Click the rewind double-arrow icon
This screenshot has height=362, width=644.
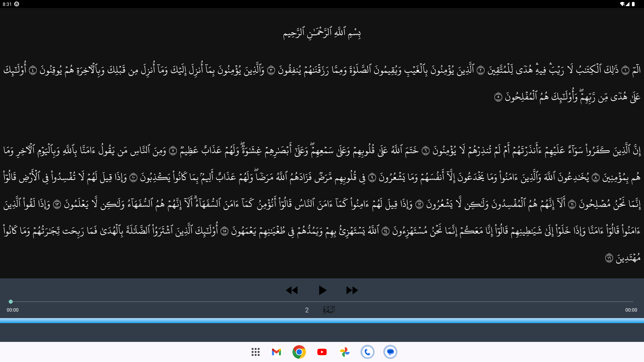(x=292, y=290)
